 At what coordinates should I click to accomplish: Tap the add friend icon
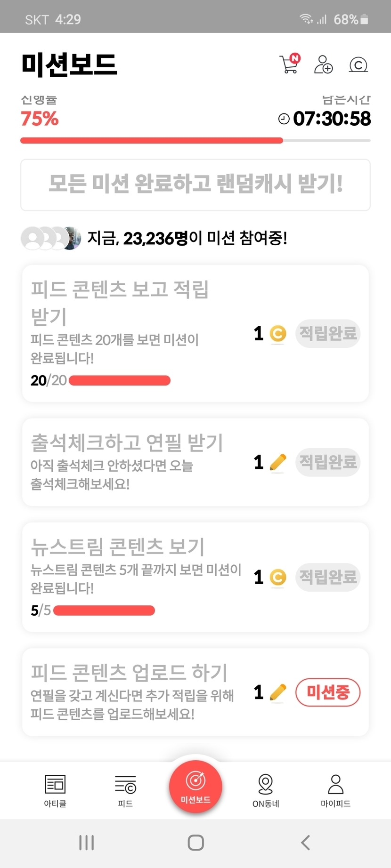[323, 64]
